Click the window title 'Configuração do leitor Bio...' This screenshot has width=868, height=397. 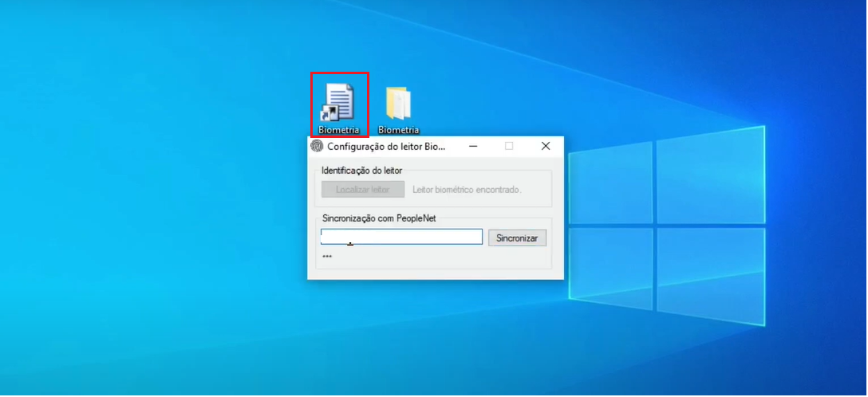(x=386, y=147)
